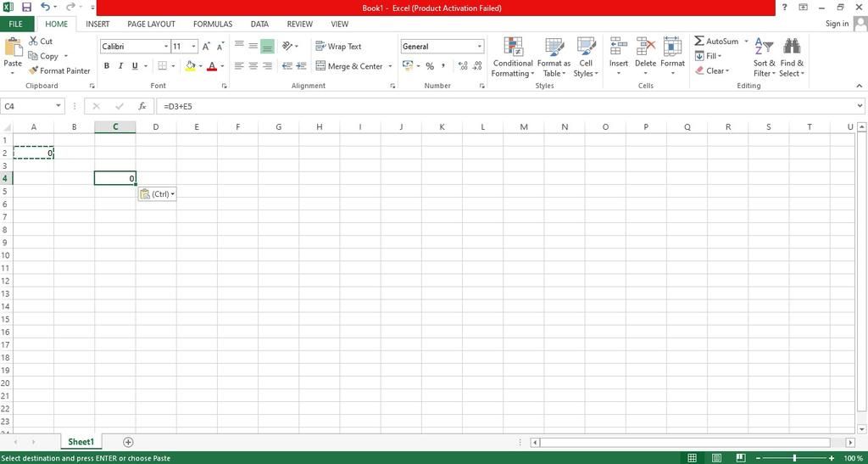Screen dimensions: 868x464
Task: Open Cell Styles gallery
Action: coord(586,58)
